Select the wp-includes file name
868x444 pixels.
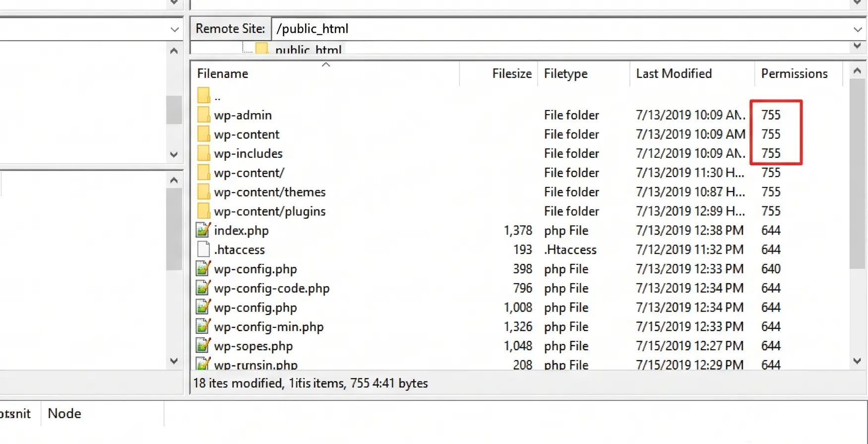coord(248,154)
